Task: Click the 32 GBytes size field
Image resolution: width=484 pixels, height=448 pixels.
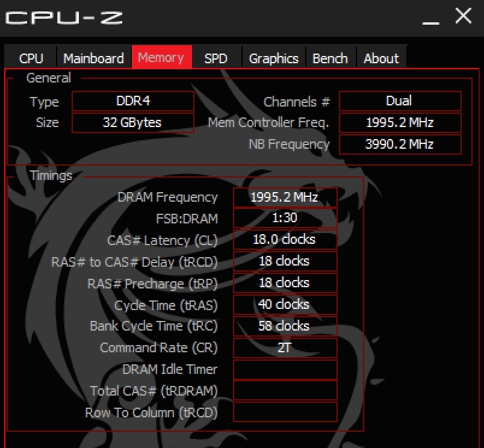Action: click(x=133, y=123)
